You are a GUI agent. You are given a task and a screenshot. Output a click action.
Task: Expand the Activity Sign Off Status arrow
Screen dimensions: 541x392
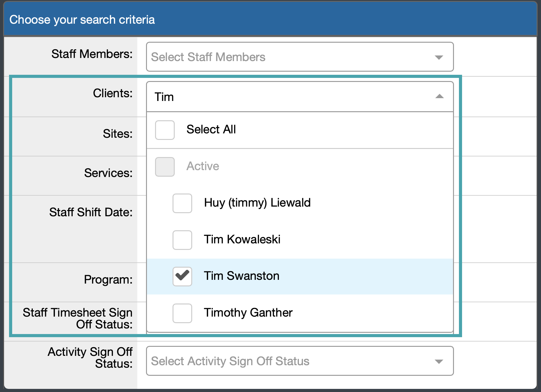[x=439, y=361]
